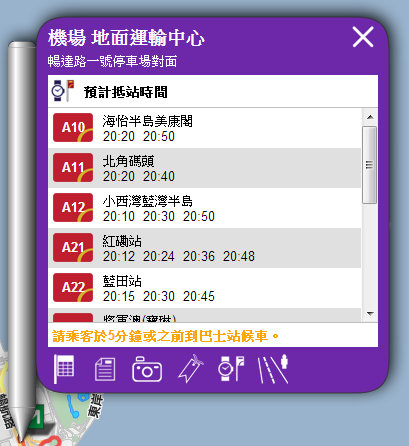Click the A22 route badge
This screenshot has width=409, height=446.
point(73,288)
